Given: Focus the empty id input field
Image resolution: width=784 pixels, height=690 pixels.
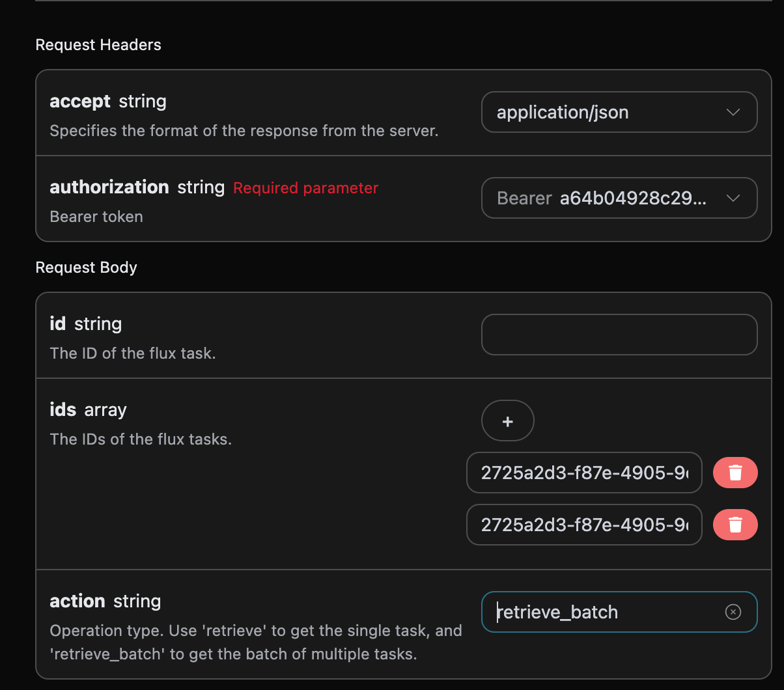Looking at the screenshot, I should pos(619,335).
